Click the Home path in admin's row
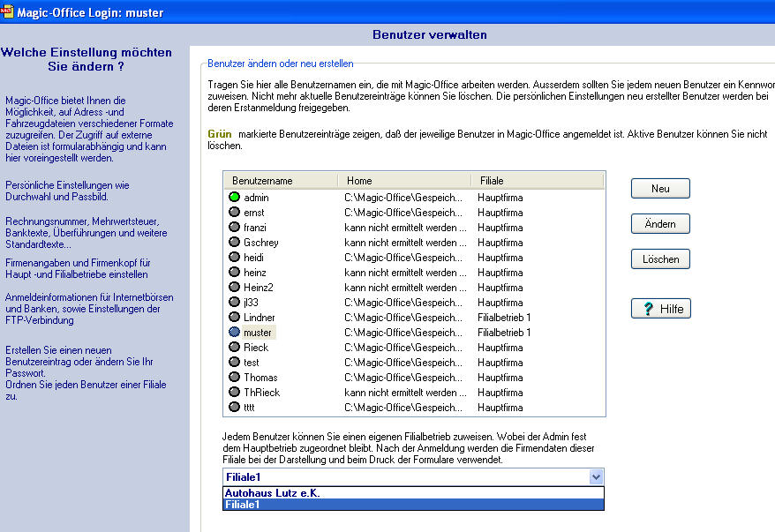Viewport: 775px width, 532px height. tap(403, 198)
